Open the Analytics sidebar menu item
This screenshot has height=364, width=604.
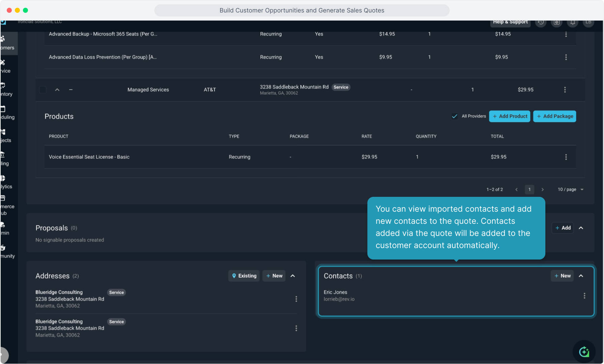(x=6, y=182)
